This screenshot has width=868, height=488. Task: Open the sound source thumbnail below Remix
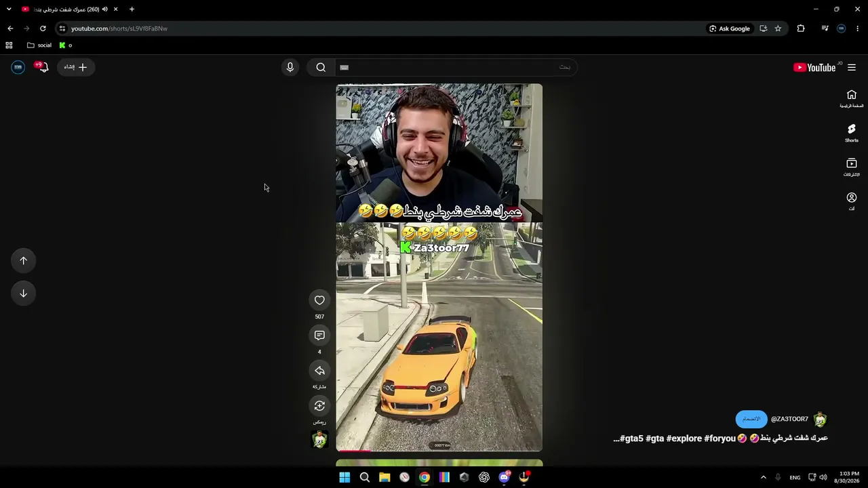(x=319, y=439)
